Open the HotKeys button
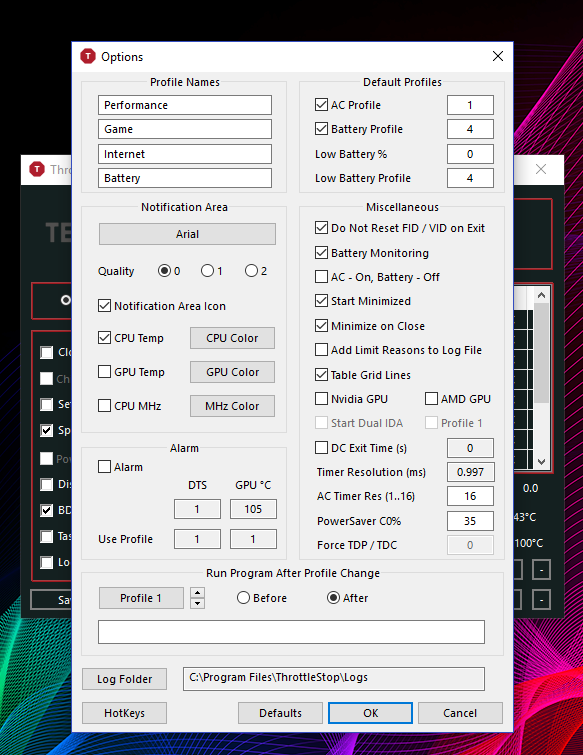Viewport: 583px width, 755px height. [x=124, y=713]
